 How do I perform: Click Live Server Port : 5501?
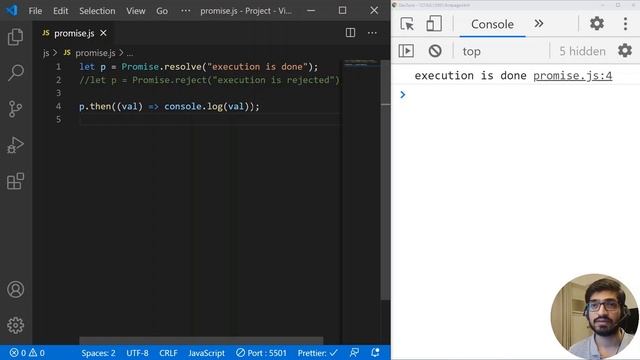(262, 353)
